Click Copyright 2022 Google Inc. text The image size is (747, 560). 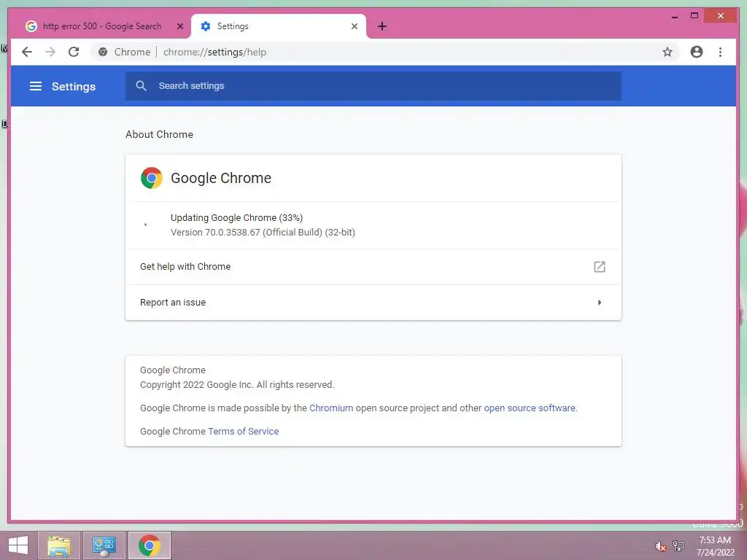click(x=237, y=385)
